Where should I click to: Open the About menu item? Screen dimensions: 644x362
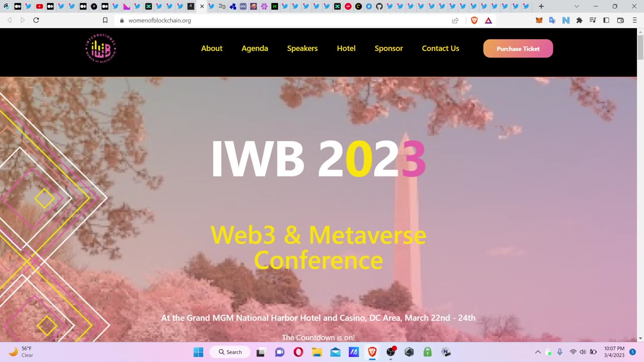click(x=212, y=48)
